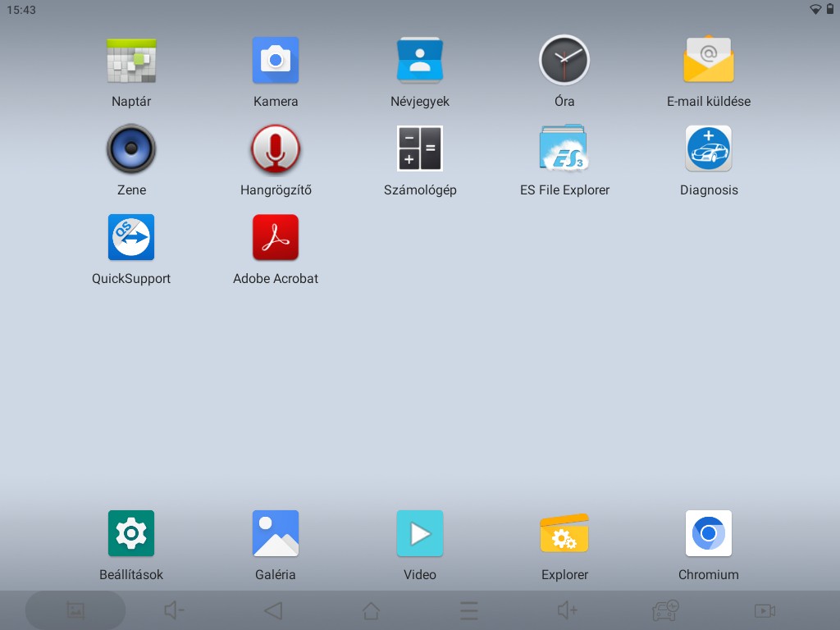
Task: Launch the Video player app
Action: (x=420, y=534)
